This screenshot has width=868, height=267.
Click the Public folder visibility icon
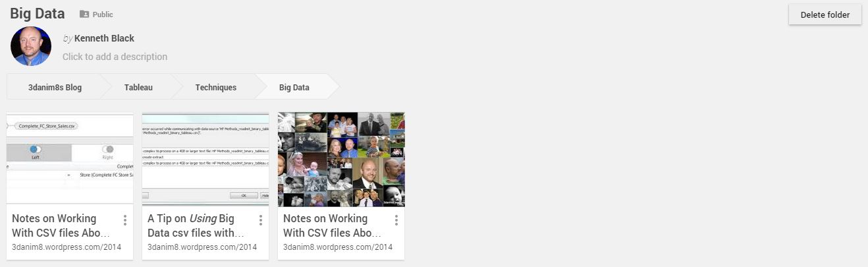click(x=84, y=14)
